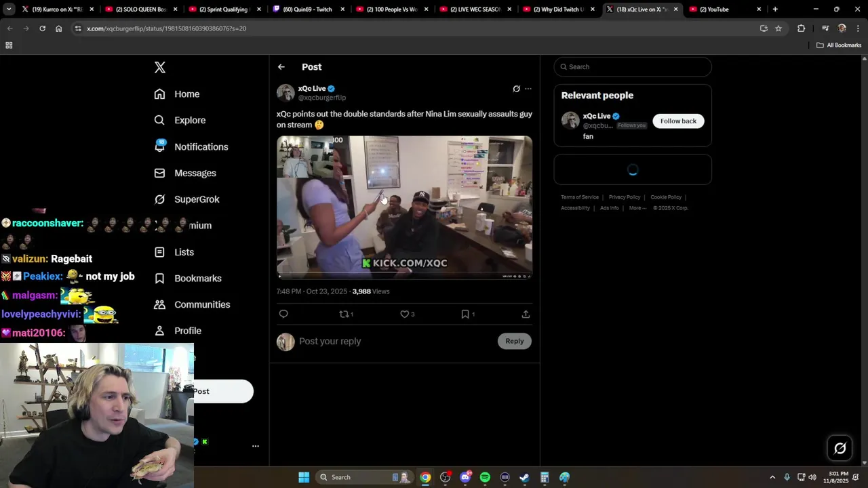
Task: Open Terms of Service link
Action: coord(580,197)
